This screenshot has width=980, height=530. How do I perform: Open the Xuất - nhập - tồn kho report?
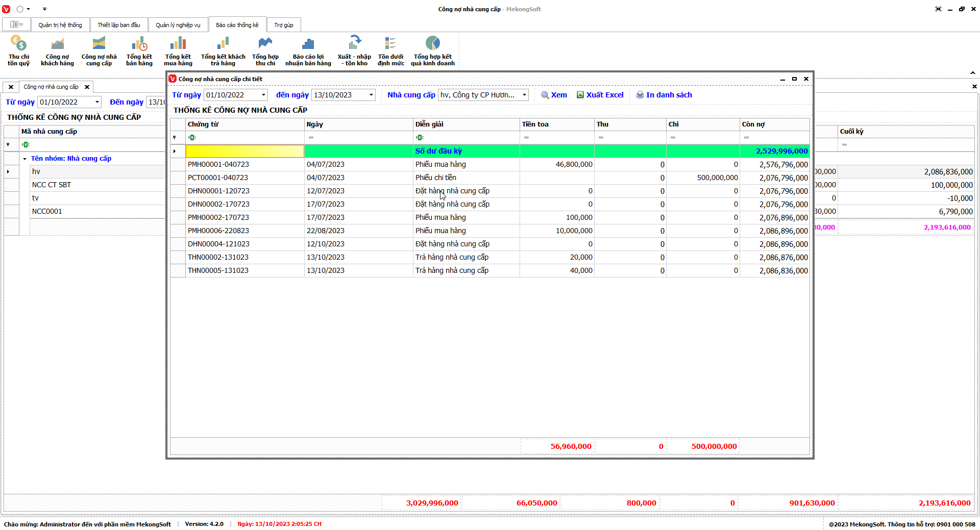pos(354,51)
